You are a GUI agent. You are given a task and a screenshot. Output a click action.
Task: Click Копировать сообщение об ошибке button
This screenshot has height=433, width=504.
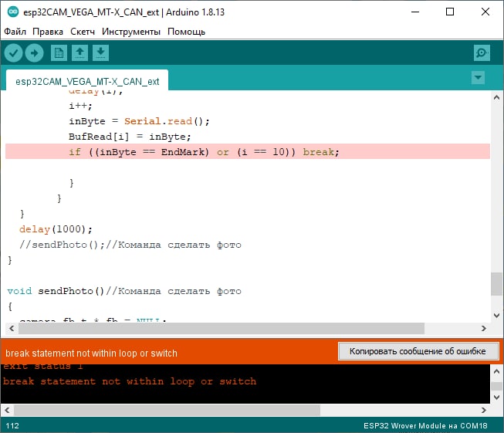(418, 351)
